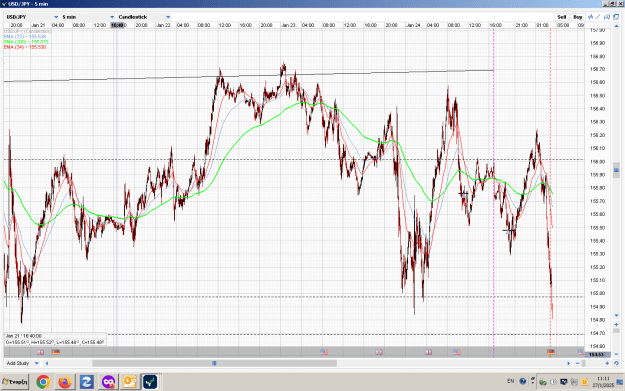Click the volume speaker tray icon
Image resolution: width=625 pixels, height=391 pixels.
553,382
